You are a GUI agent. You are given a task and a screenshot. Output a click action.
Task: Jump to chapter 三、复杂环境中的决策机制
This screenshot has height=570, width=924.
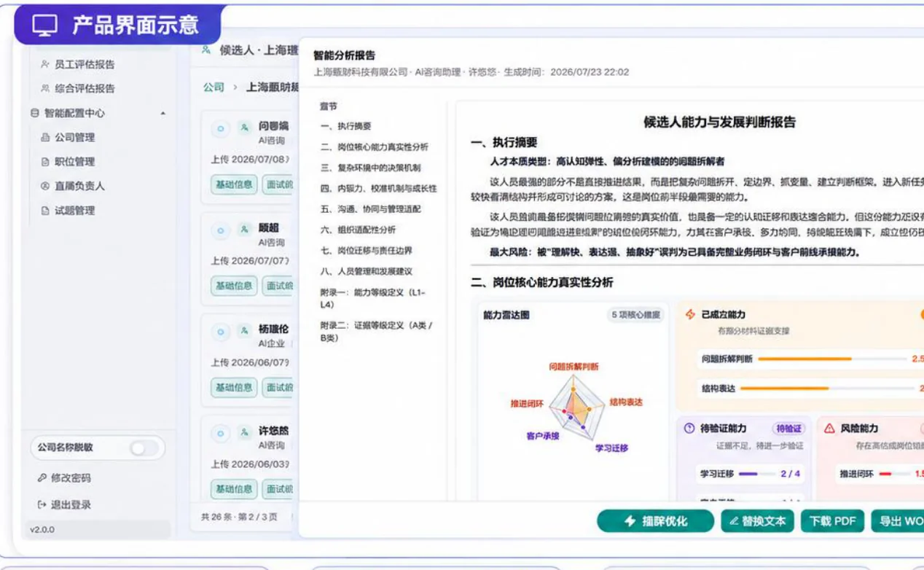[x=370, y=168]
